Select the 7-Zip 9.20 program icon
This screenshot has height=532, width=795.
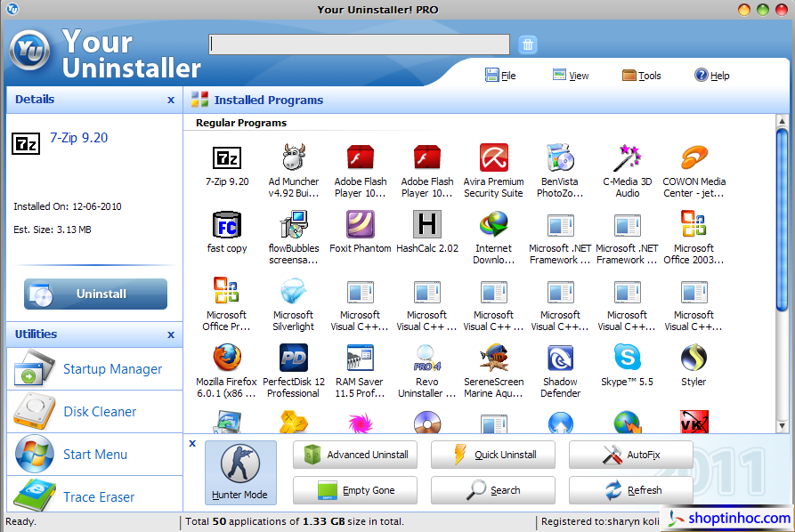pyautogui.click(x=227, y=158)
